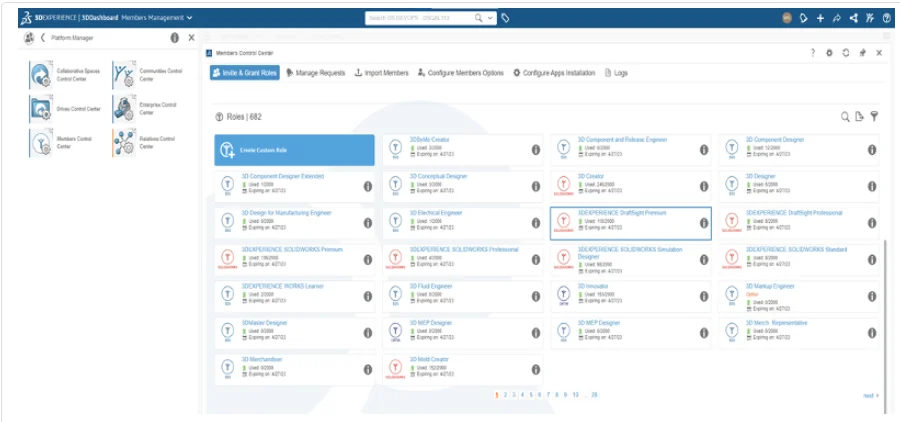Show info for 3D Markup Engineer

pos(872,296)
